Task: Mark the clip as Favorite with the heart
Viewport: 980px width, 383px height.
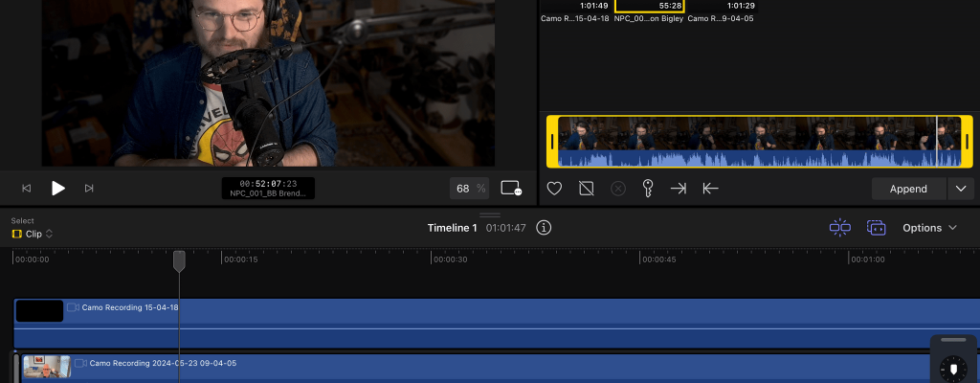Action: (554, 189)
